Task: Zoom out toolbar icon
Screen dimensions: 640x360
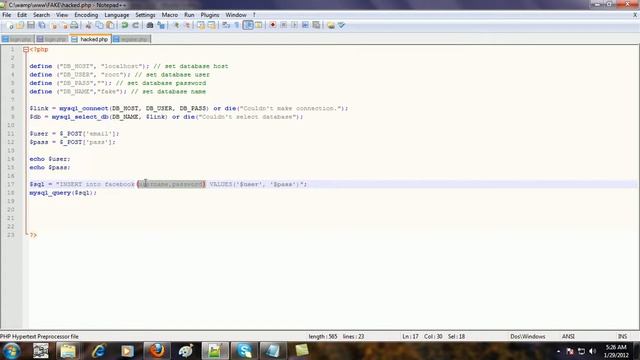Action: [x=187, y=25]
